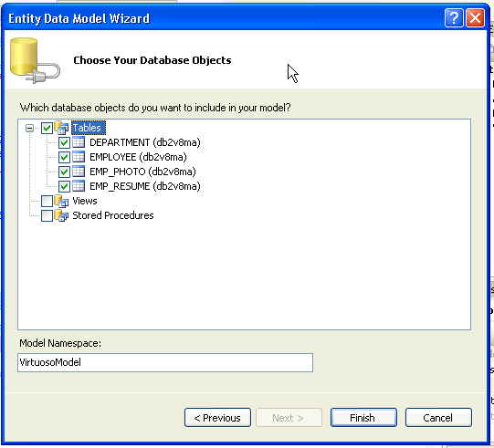This screenshot has width=494, height=448.
Task: Cancel the Entity Data Model Wizard
Action: coord(438,418)
